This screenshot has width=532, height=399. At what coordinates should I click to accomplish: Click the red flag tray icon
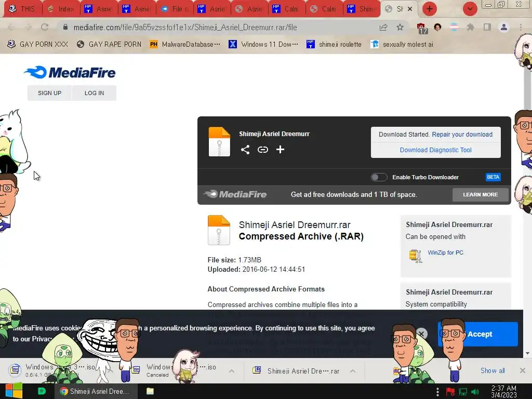click(450, 392)
